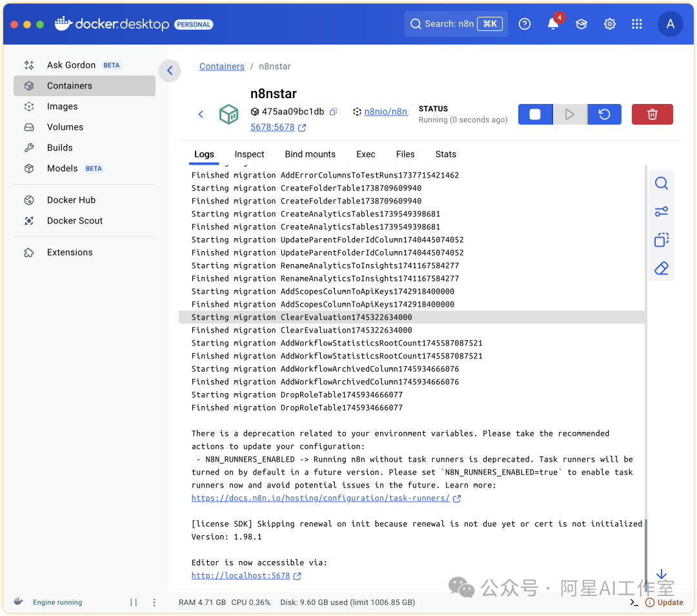This screenshot has width=697, height=616.
Task: Open the Learning center icon
Action: (581, 24)
